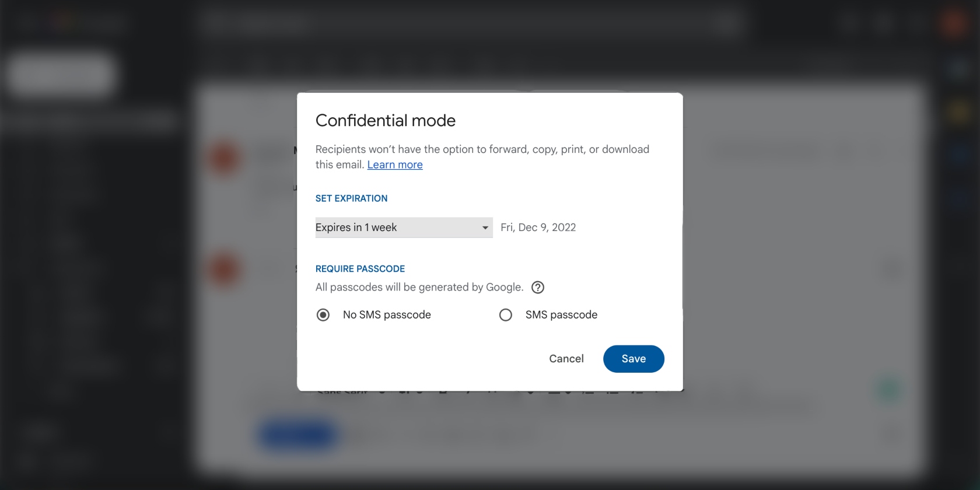Open the Expires in 1 week dropdown

tap(404, 228)
